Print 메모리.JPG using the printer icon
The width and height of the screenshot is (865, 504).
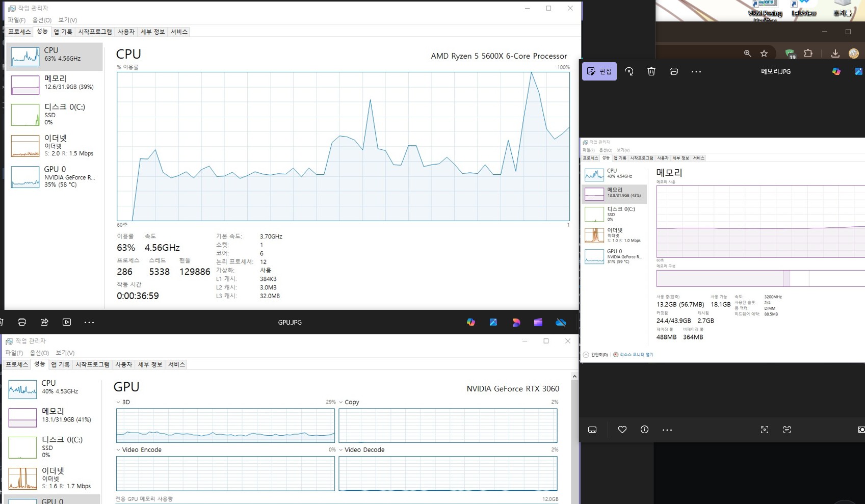coord(673,71)
